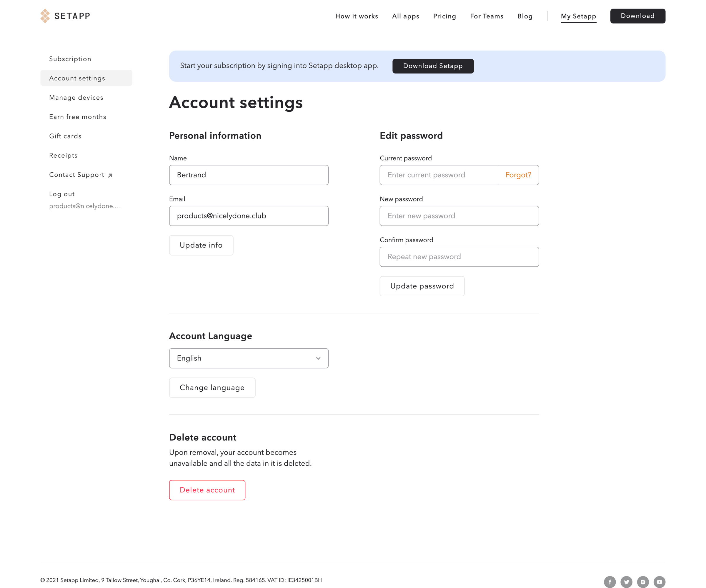Image resolution: width=706 pixels, height=588 pixels.
Task: Click Log out in sidebar
Action: click(62, 194)
